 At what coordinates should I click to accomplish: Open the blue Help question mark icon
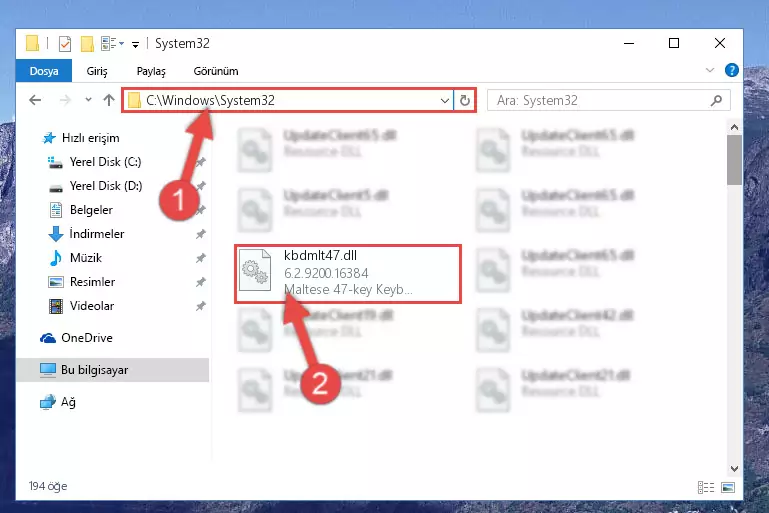pos(731,70)
